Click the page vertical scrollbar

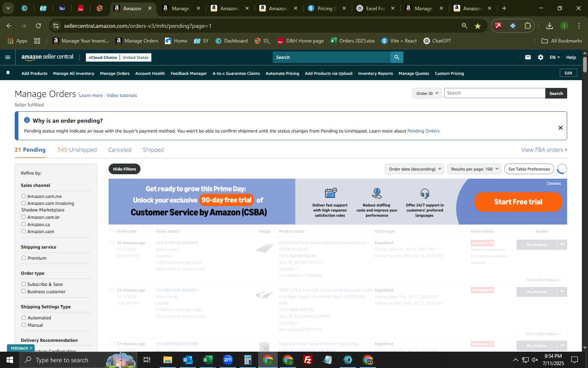coord(585,65)
